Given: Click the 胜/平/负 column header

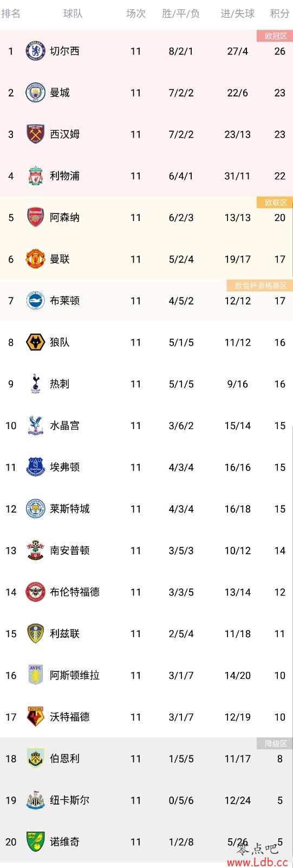Looking at the screenshot, I should coord(181,14).
